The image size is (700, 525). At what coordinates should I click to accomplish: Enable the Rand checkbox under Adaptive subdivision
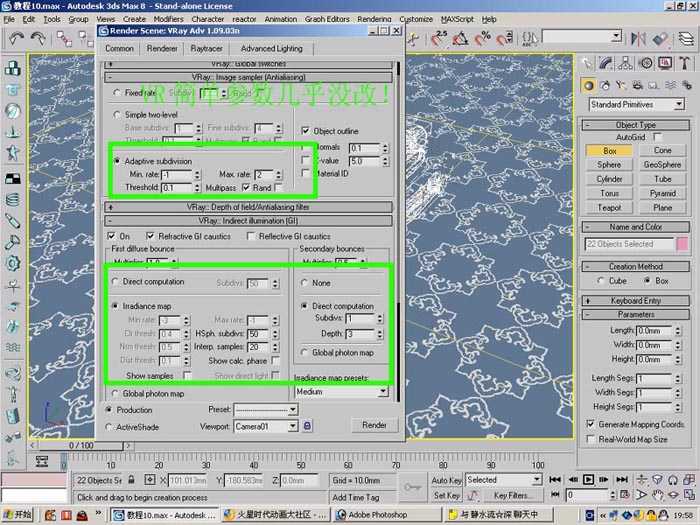click(278, 188)
